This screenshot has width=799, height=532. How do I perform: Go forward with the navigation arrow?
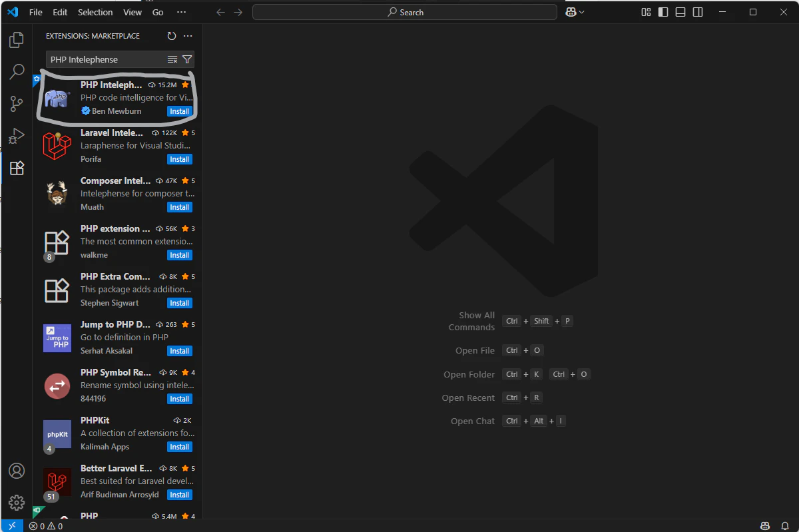(238, 12)
